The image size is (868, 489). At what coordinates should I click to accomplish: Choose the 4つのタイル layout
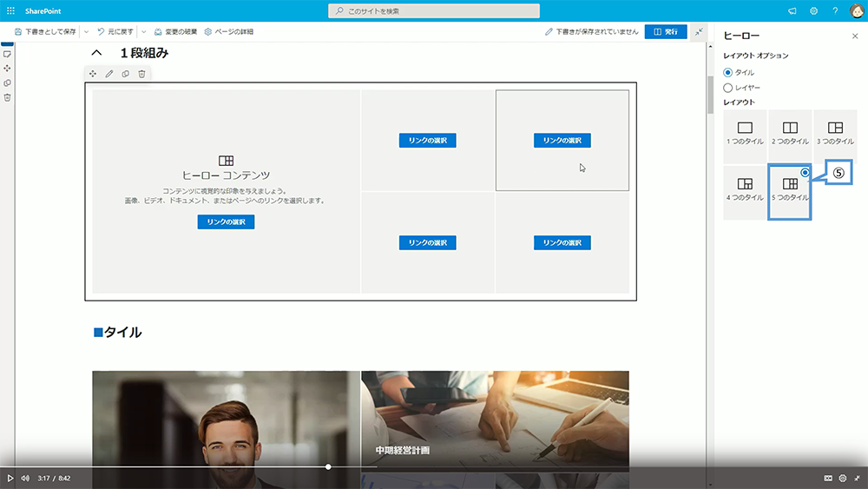(745, 192)
